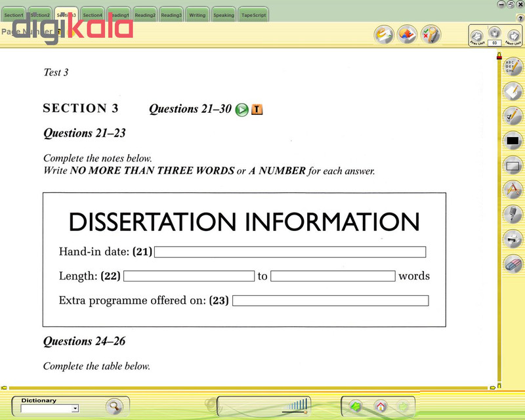Go to the next unit
This screenshot has height=420, width=525.
click(513, 37)
